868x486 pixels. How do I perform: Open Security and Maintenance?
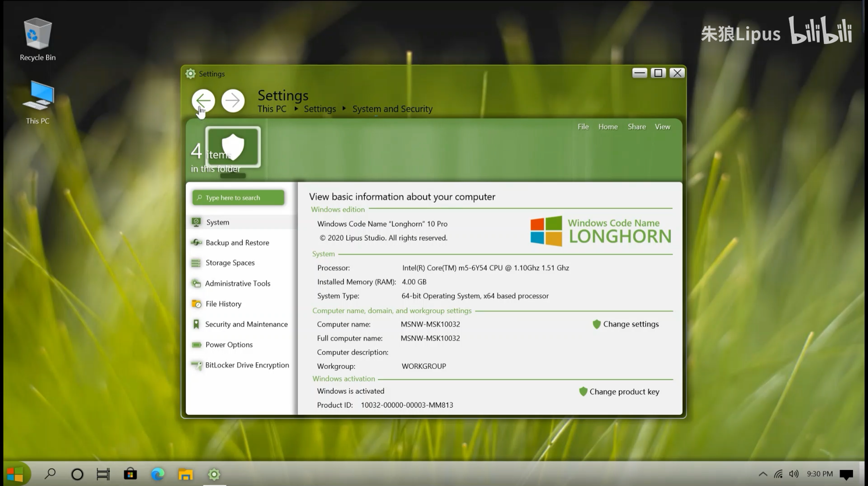246,324
